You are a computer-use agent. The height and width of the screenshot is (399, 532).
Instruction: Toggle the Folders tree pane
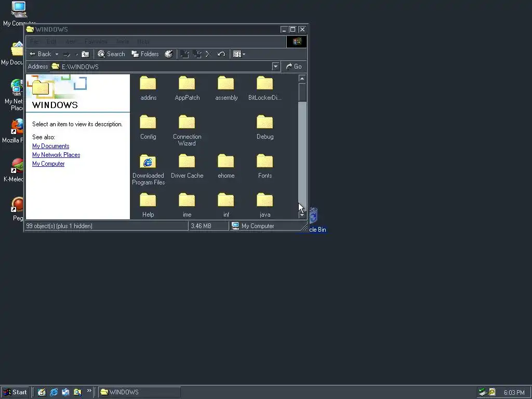tap(145, 54)
